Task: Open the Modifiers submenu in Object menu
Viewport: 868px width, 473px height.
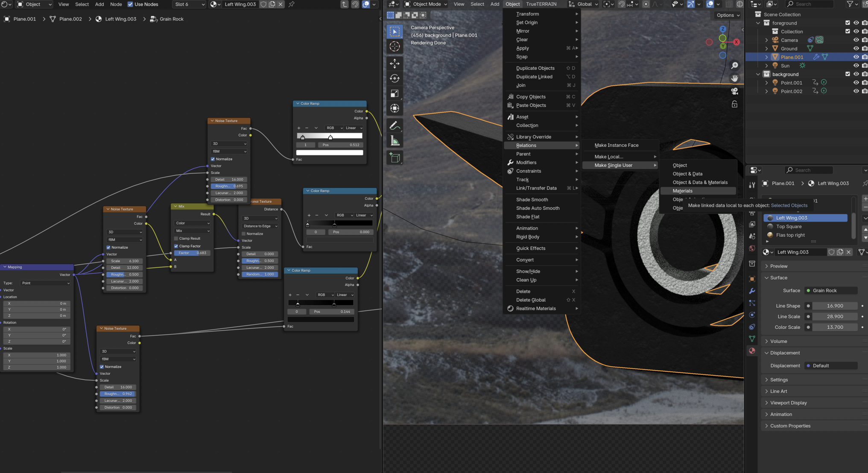Action: [x=542, y=162]
